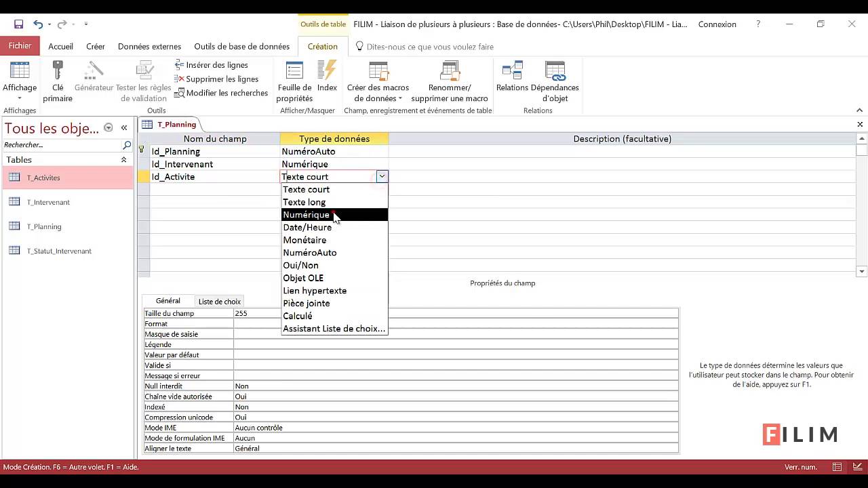Open the Customize Quick Access Toolbar dropdown
868x488 pixels.
point(86,24)
